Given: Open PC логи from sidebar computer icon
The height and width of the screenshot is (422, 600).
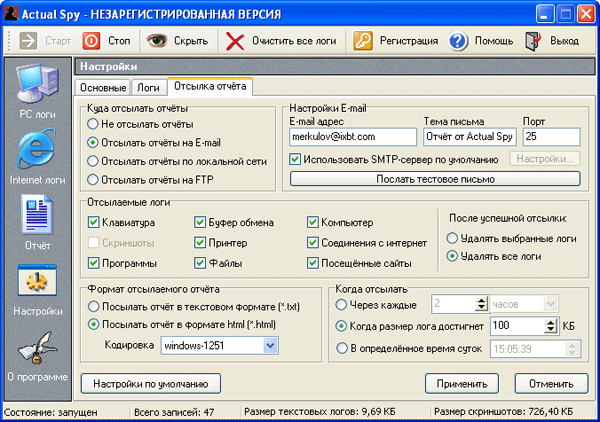Looking at the screenshot, I should click(x=38, y=83).
